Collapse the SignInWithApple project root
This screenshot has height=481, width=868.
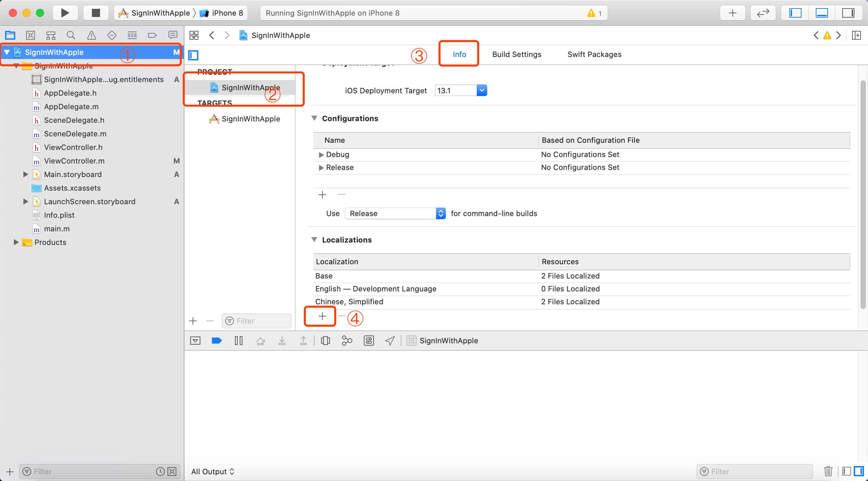pos(7,52)
